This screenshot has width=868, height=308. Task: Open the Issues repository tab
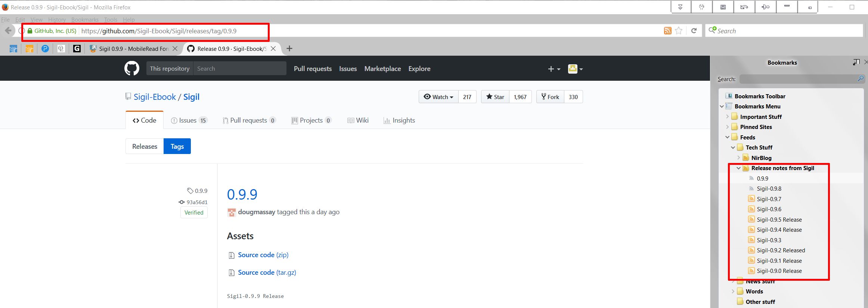[x=189, y=120]
